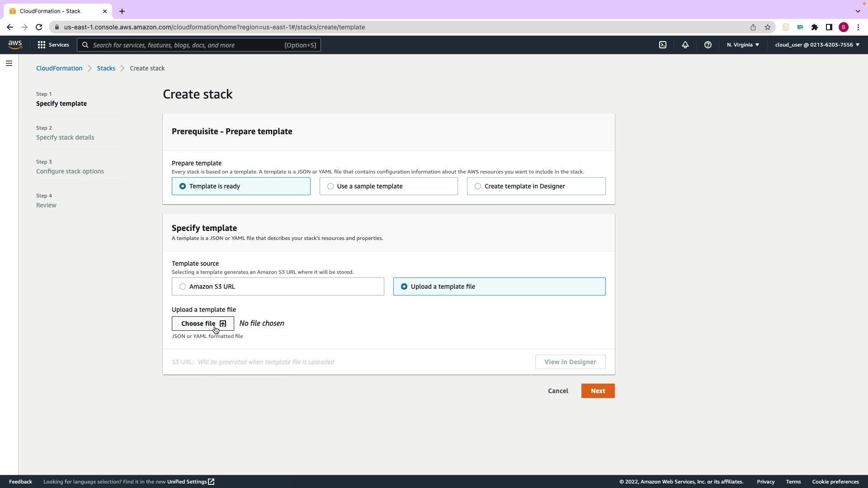Viewport: 868px width, 488px height.
Task: Bookmark this page with star icon
Action: pyautogui.click(x=767, y=27)
